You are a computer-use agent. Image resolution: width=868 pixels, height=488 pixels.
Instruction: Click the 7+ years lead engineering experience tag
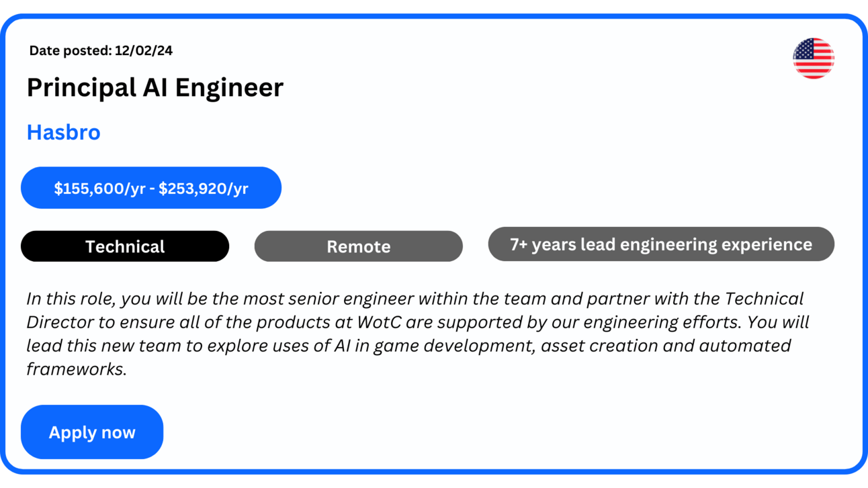(x=660, y=244)
